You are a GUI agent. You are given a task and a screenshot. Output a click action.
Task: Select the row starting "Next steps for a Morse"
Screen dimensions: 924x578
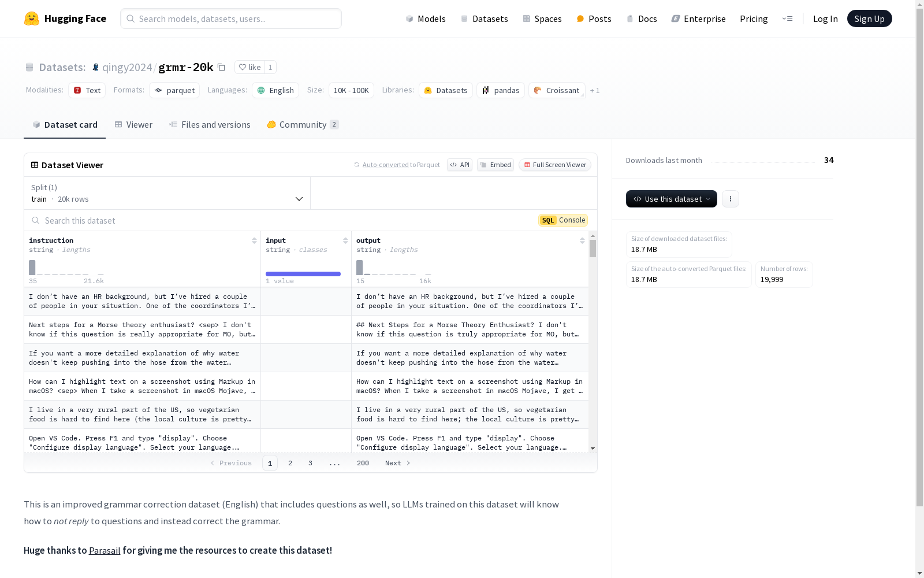point(306,329)
